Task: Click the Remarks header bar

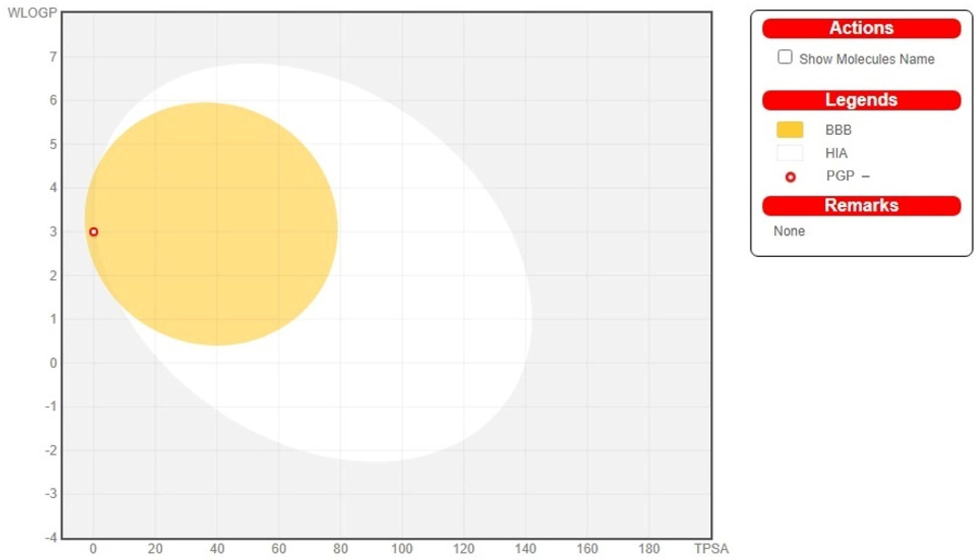Action: point(861,206)
